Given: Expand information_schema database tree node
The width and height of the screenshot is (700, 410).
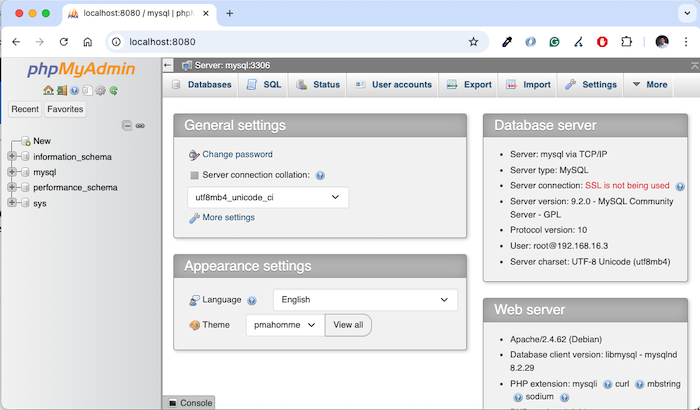Looking at the screenshot, I should tap(12, 156).
